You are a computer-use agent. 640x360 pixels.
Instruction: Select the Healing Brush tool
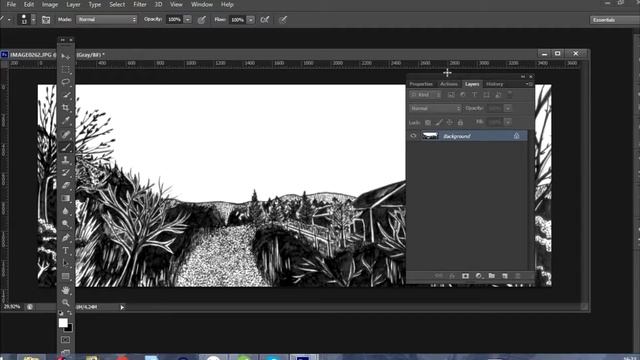[65, 134]
